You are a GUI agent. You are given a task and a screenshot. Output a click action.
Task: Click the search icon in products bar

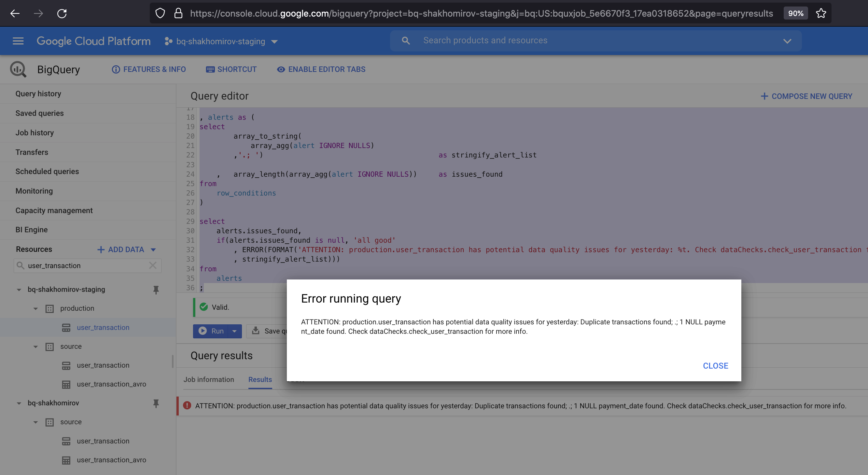tap(405, 40)
